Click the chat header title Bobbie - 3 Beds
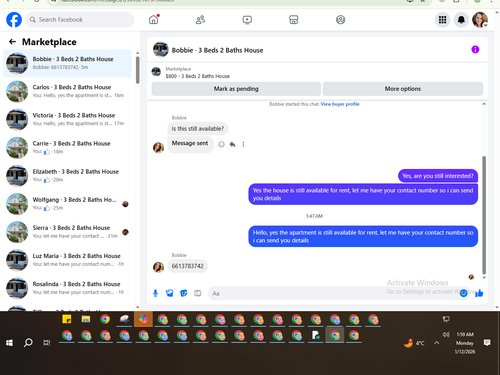500x375 pixels. tap(217, 50)
